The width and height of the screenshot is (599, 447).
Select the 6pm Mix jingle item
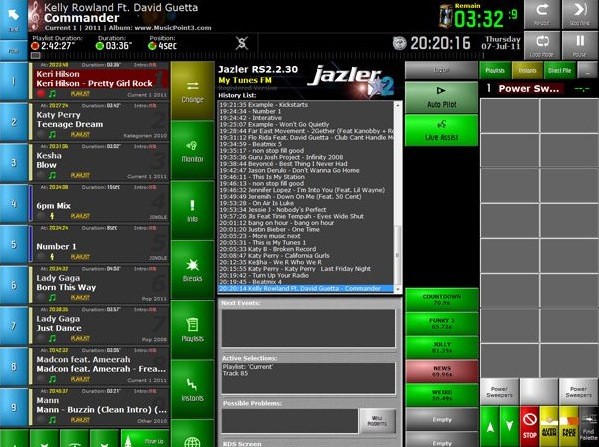point(100,203)
